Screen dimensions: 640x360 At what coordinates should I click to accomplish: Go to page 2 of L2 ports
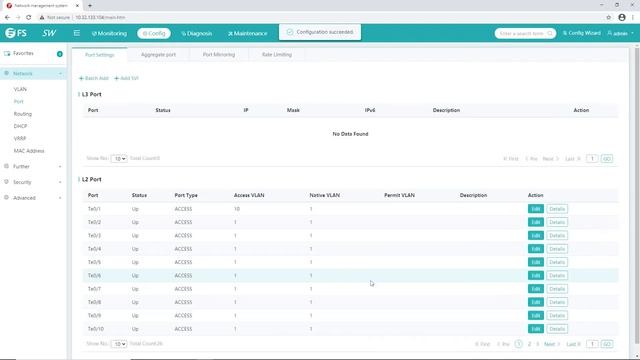coord(529,344)
